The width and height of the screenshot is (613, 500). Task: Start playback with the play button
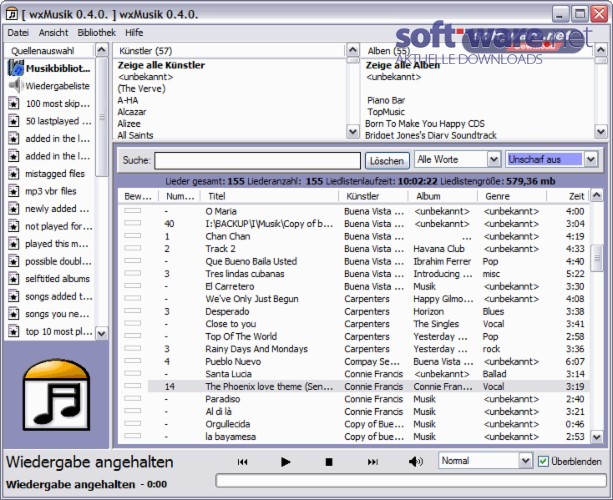285,462
